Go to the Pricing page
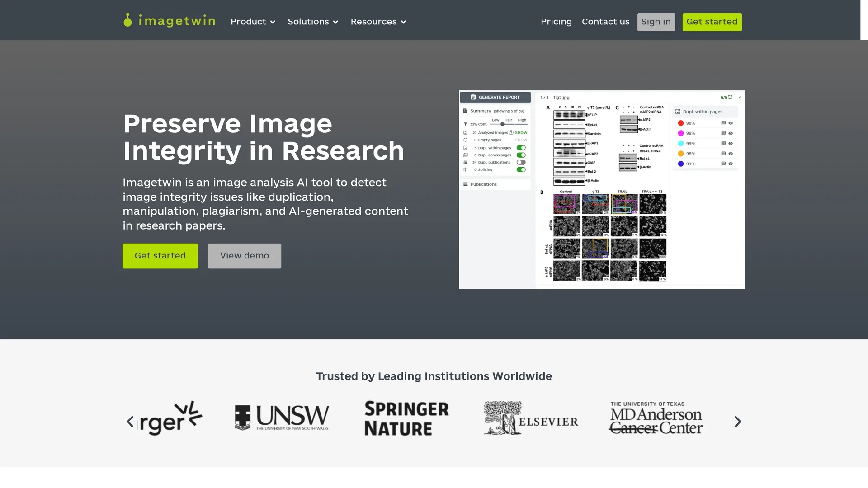This screenshot has width=868, height=488. tap(556, 22)
